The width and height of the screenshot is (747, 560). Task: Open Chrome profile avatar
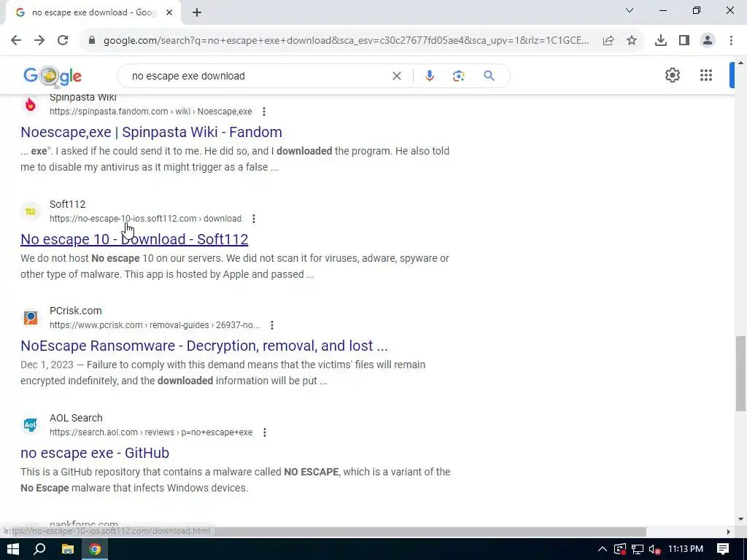click(x=708, y=41)
